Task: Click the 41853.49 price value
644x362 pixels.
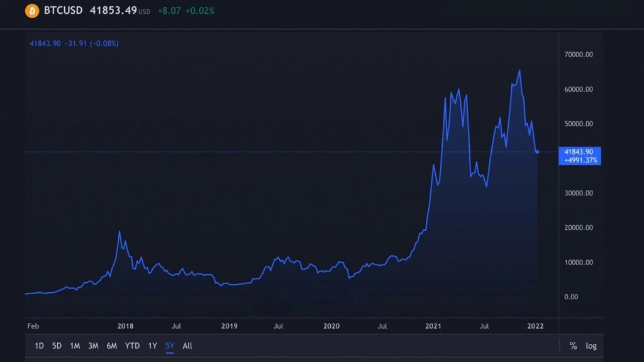Action: pos(113,10)
